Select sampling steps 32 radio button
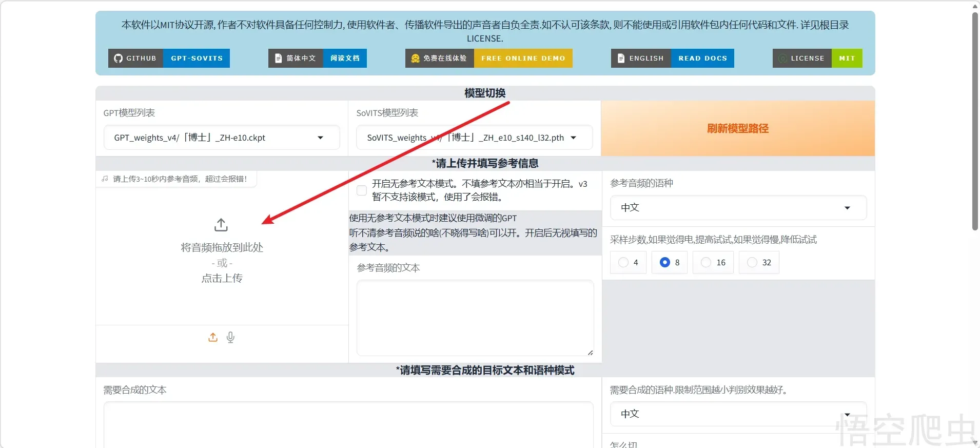The height and width of the screenshot is (448, 980). click(752, 262)
